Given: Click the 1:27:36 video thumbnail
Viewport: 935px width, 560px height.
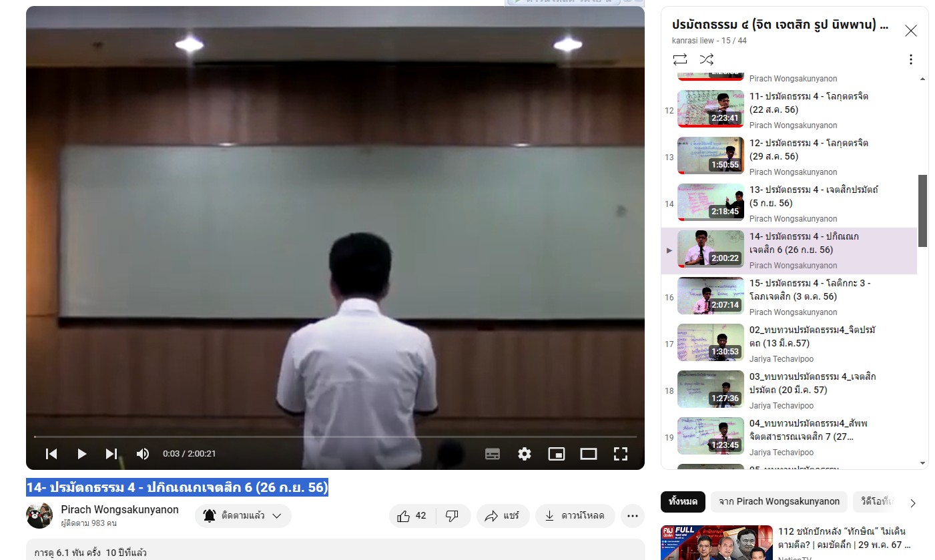Looking at the screenshot, I should pos(711,389).
